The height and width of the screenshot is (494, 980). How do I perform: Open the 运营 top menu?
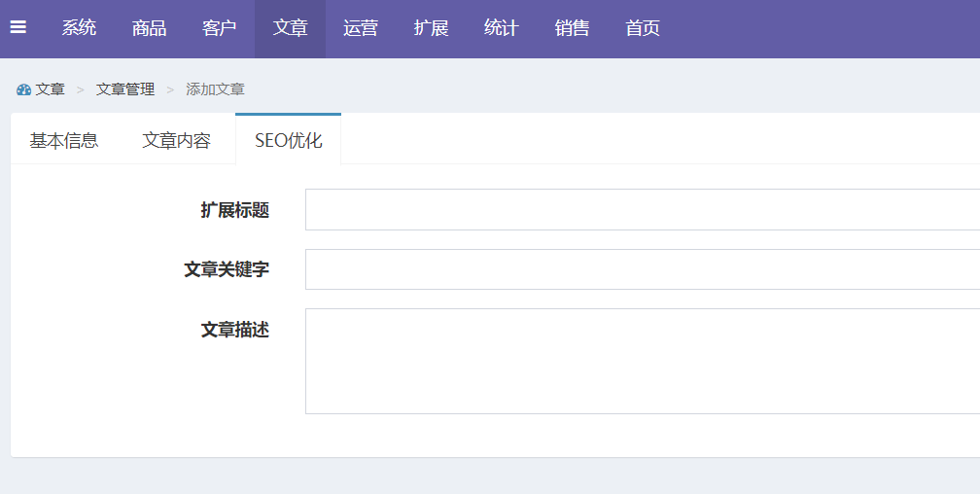pyautogui.click(x=361, y=28)
